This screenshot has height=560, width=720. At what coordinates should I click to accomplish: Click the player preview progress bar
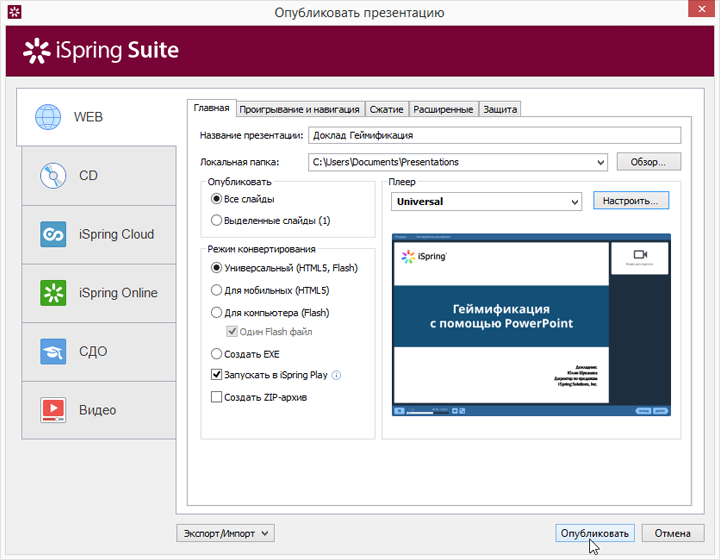click(x=428, y=413)
